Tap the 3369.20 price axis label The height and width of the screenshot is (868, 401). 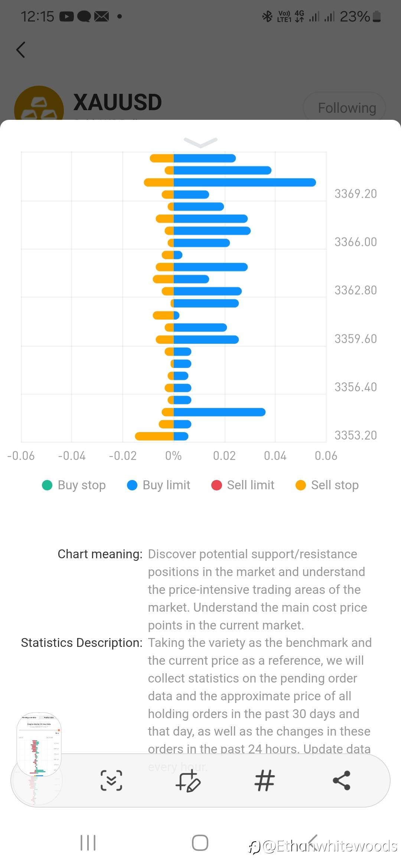(355, 194)
